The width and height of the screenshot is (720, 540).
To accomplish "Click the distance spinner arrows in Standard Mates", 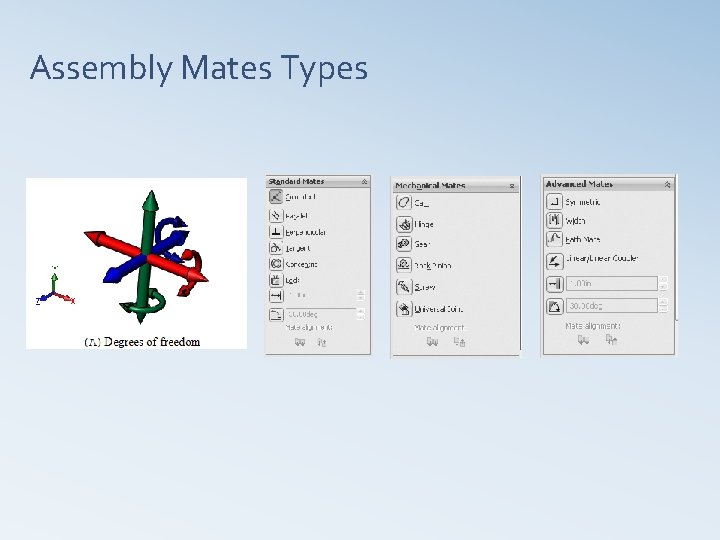I will [x=361, y=295].
